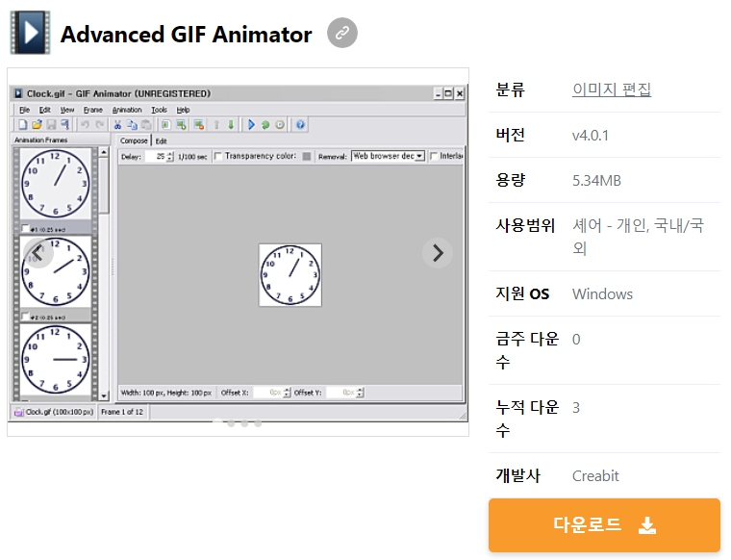Click the Offset X stepper arrows
This screenshot has height=560, width=731.
[288, 393]
